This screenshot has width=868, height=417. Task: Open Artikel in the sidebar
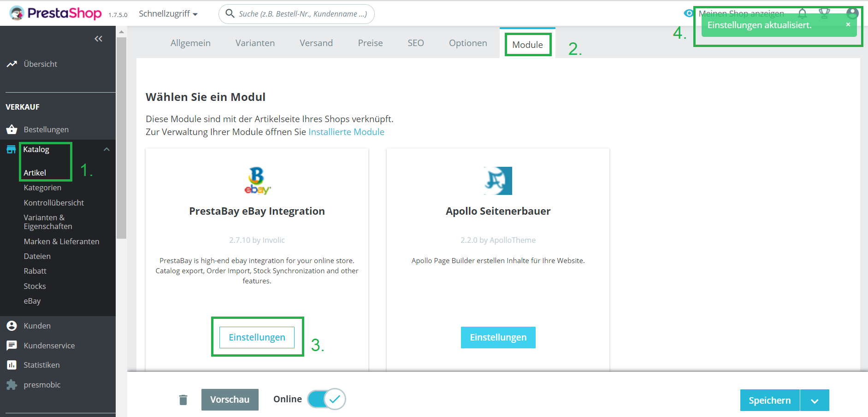[x=35, y=173]
